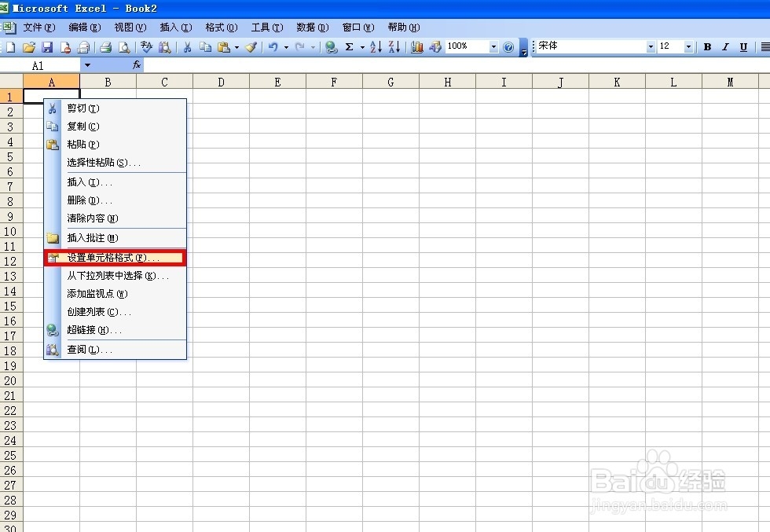Choose 剪切(T) in the context menu
This screenshot has width=770, height=532.
[x=115, y=108]
